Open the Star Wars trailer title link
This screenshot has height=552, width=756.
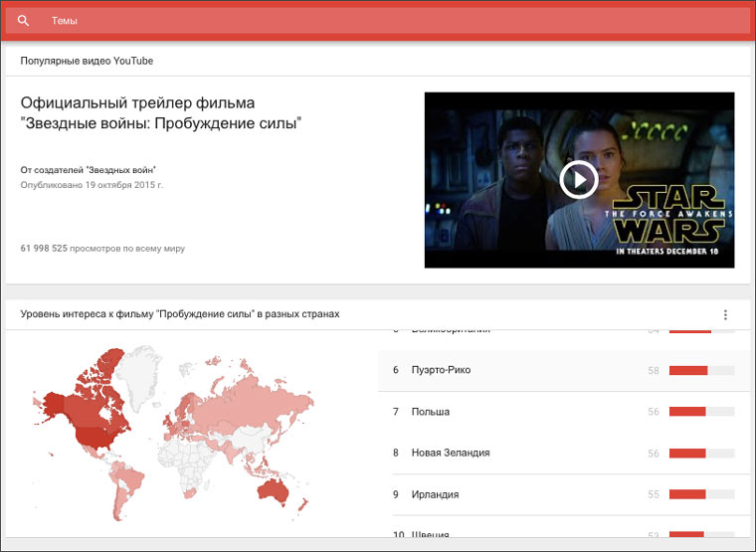point(161,112)
